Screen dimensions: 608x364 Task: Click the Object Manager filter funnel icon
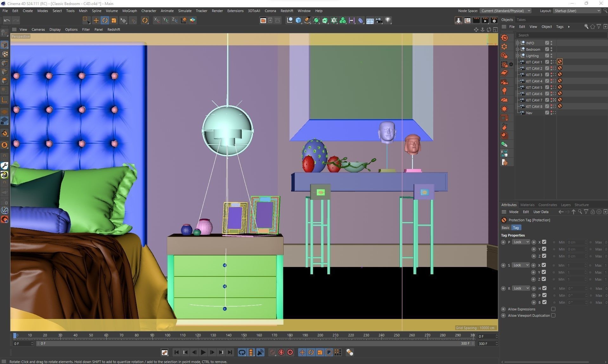click(599, 27)
